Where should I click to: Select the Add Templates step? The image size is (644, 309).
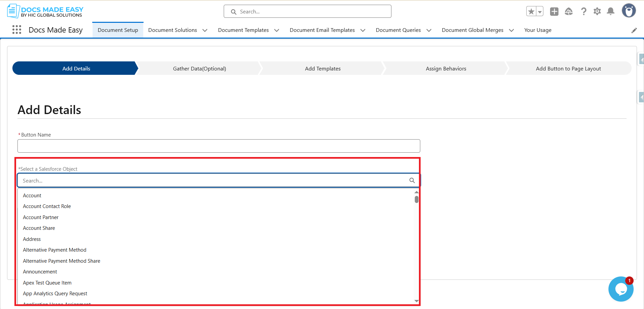click(323, 68)
